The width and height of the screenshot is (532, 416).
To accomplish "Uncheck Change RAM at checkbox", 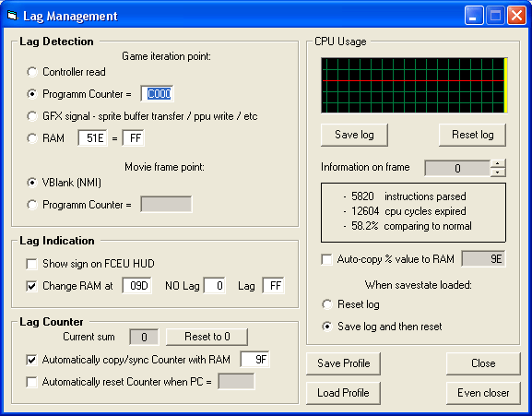I will click(x=31, y=286).
